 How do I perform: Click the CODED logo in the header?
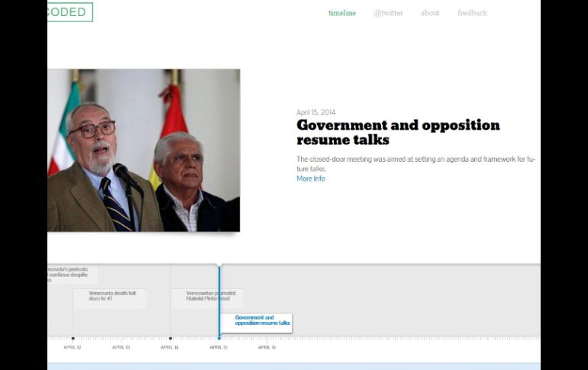(x=69, y=12)
